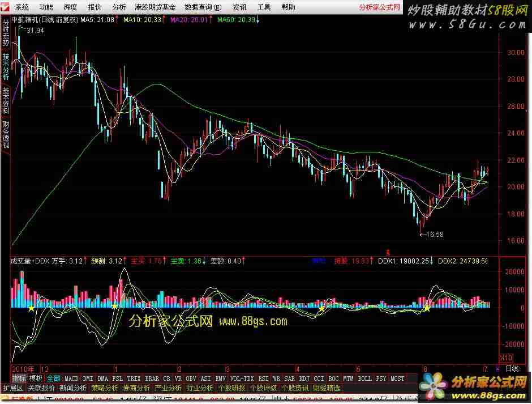Open the 产业分析 tab
Screen dimensions: 532x404
click(168, 388)
